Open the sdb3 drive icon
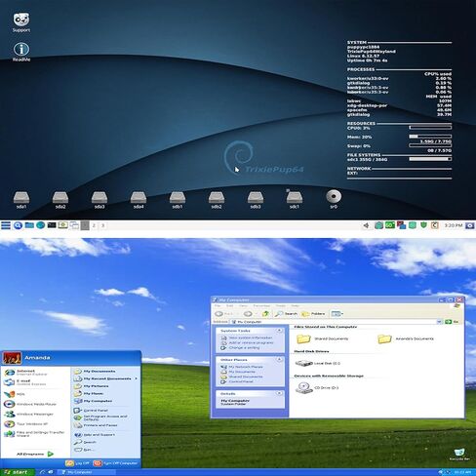The image size is (476, 476). coord(256,200)
